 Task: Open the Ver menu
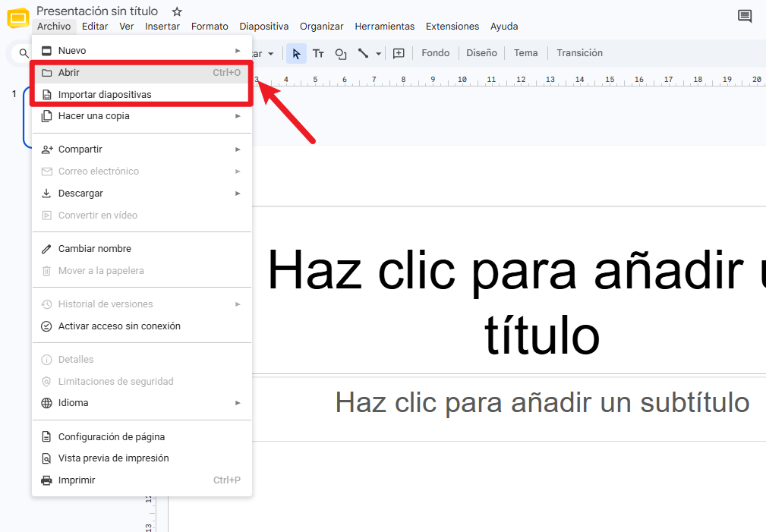(x=127, y=27)
